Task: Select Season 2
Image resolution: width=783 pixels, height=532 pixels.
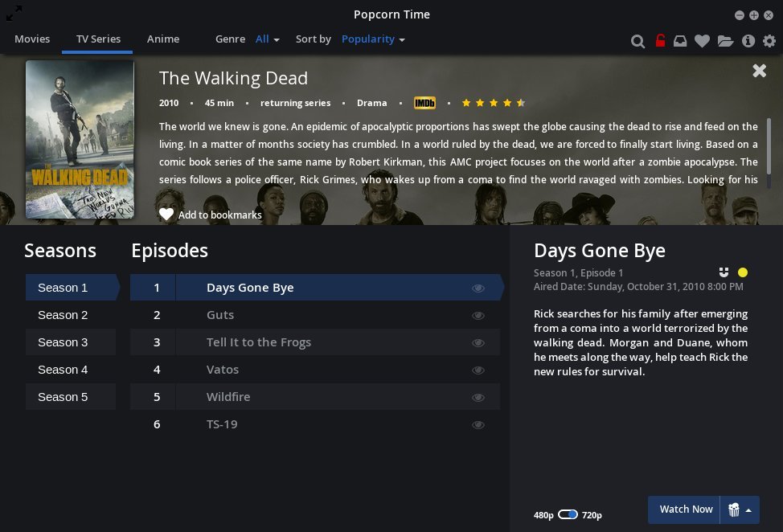Action: coord(71,315)
